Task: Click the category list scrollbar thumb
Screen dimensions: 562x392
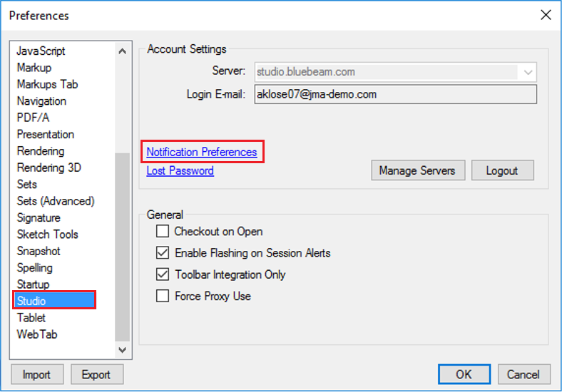Action: click(122, 247)
